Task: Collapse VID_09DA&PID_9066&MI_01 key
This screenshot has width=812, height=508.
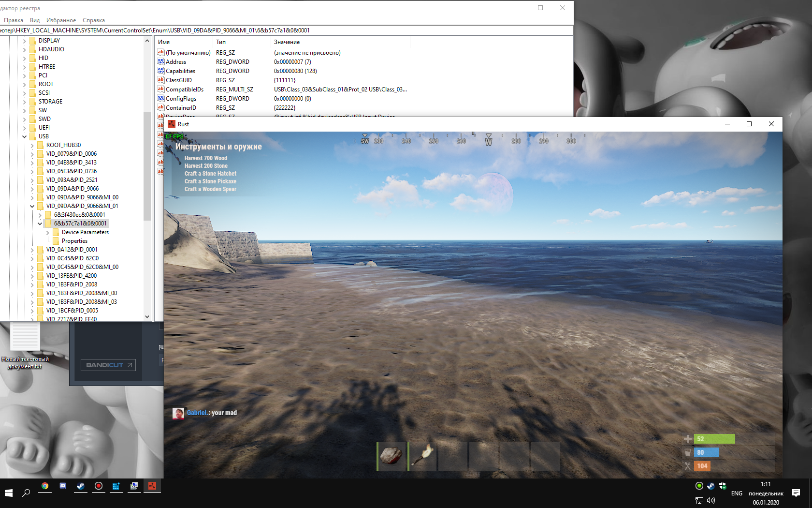Action: (x=32, y=206)
